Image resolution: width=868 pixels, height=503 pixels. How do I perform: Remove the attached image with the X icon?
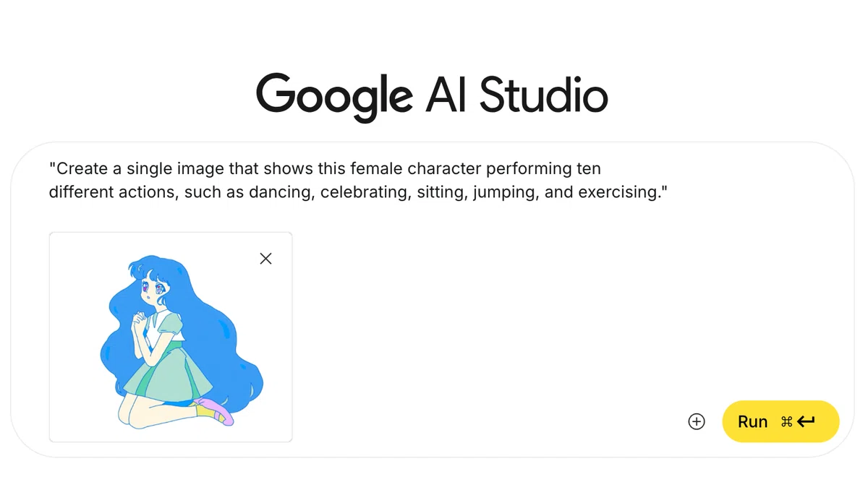[x=265, y=259]
